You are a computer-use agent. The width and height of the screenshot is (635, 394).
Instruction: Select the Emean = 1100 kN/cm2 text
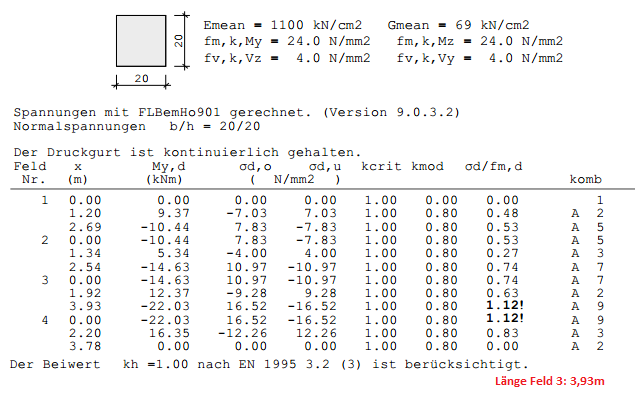coord(282,25)
